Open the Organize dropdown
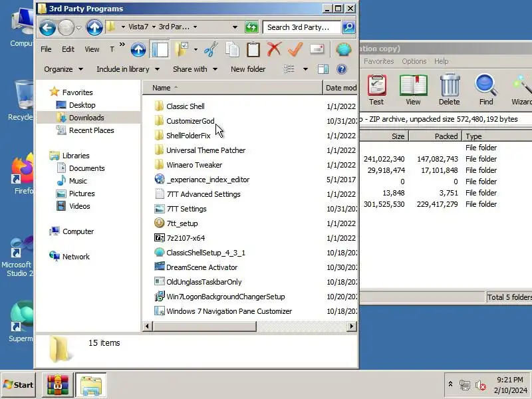532x399 pixels. [x=63, y=69]
